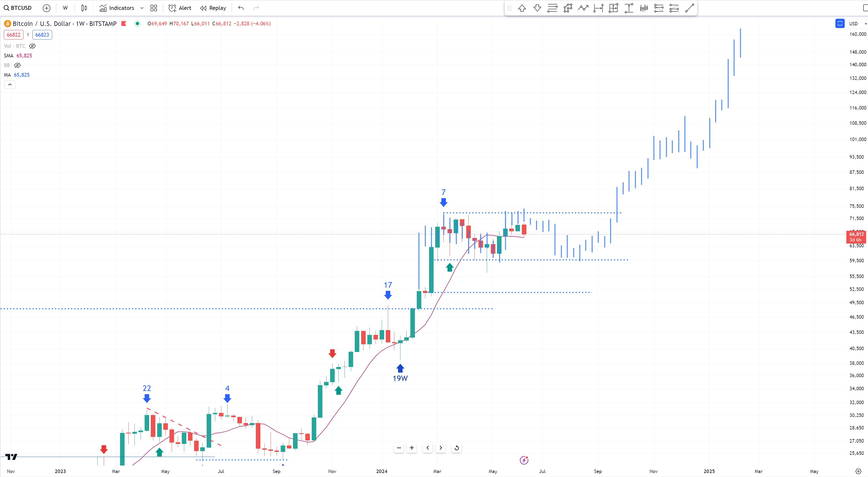Pick the bars pattern tool in favorites bar
Image resolution: width=868 pixels, height=477 pixels.
(x=644, y=8)
